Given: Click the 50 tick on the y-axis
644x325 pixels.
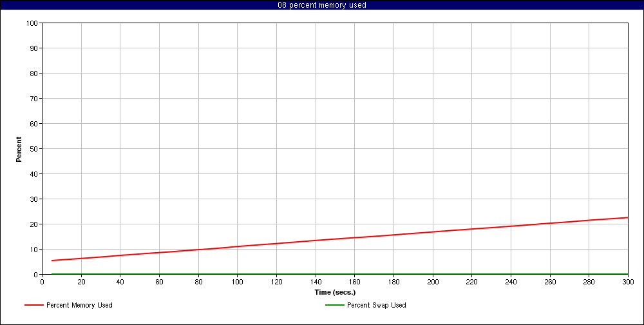Looking at the screenshot, I should (x=34, y=149).
